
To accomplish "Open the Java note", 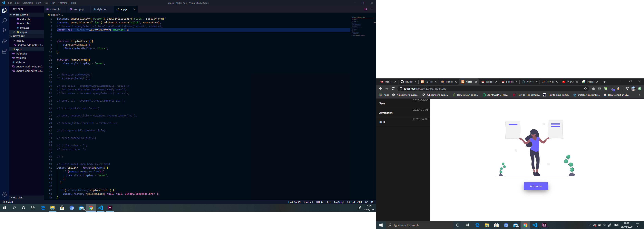I will coord(403,104).
